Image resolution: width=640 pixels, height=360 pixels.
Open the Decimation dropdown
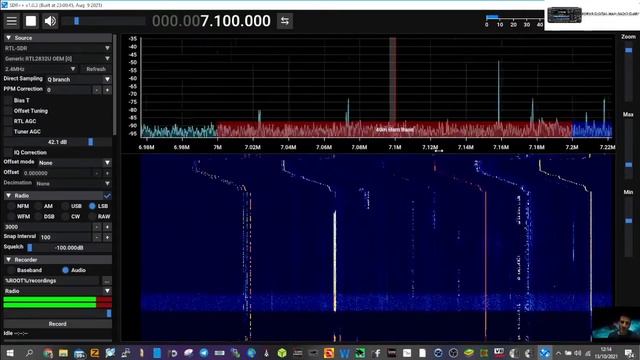click(x=73, y=184)
